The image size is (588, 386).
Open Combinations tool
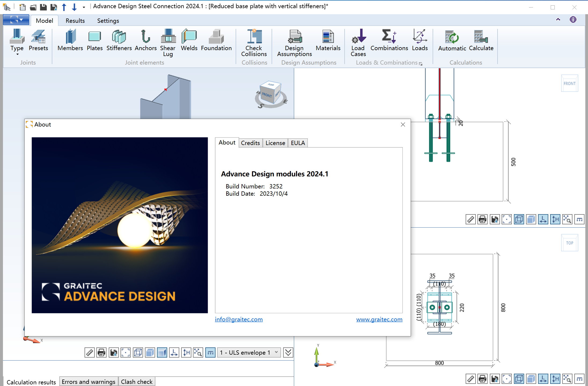389,40
